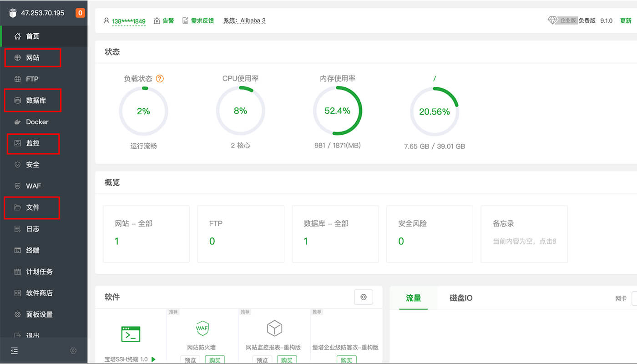Open 面板设置 panel settings in the sidebar
Screen dimensions: 637x364
[44, 314]
